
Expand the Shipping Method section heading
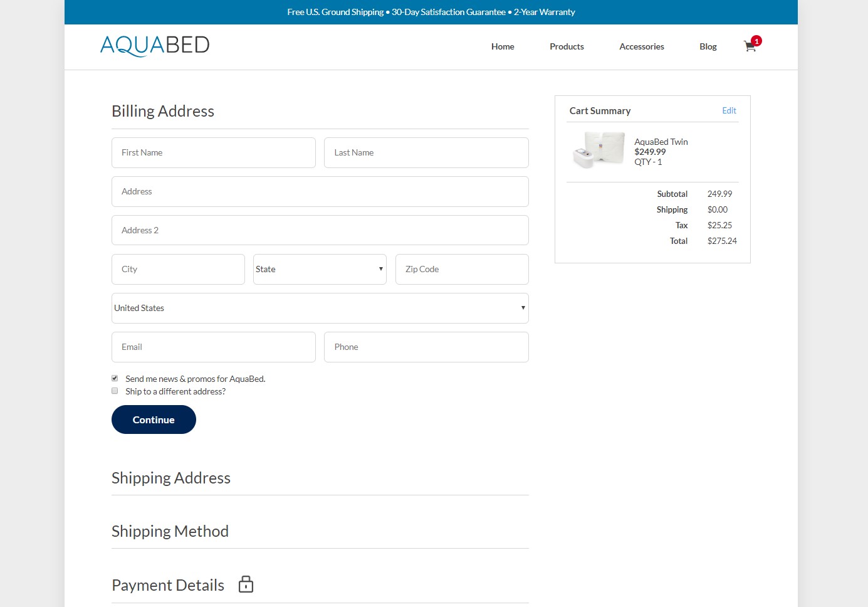coord(170,531)
